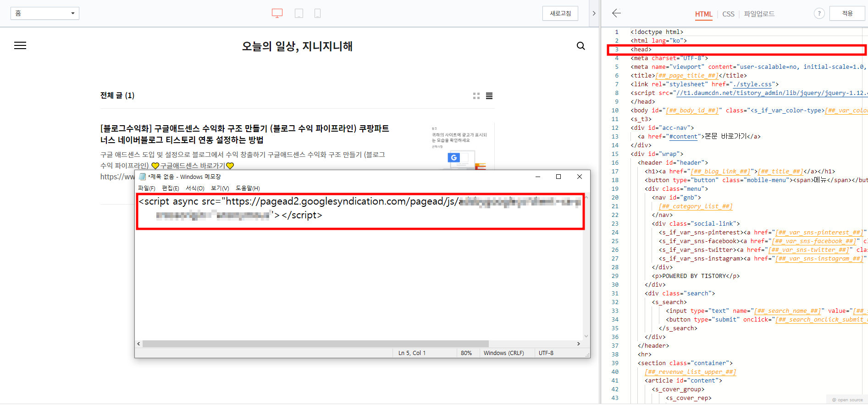Maximize the Notepad window
This screenshot has width=868, height=405.
click(x=558, y=177)
